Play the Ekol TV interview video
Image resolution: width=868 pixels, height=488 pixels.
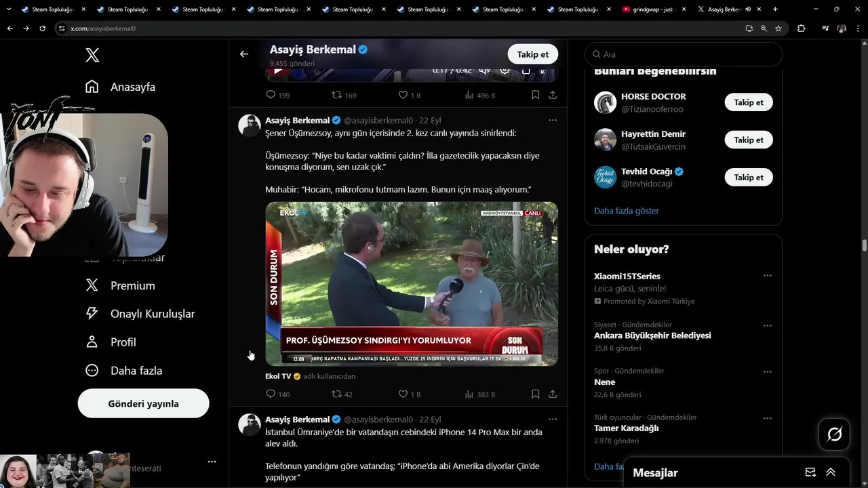pos(412,284)
